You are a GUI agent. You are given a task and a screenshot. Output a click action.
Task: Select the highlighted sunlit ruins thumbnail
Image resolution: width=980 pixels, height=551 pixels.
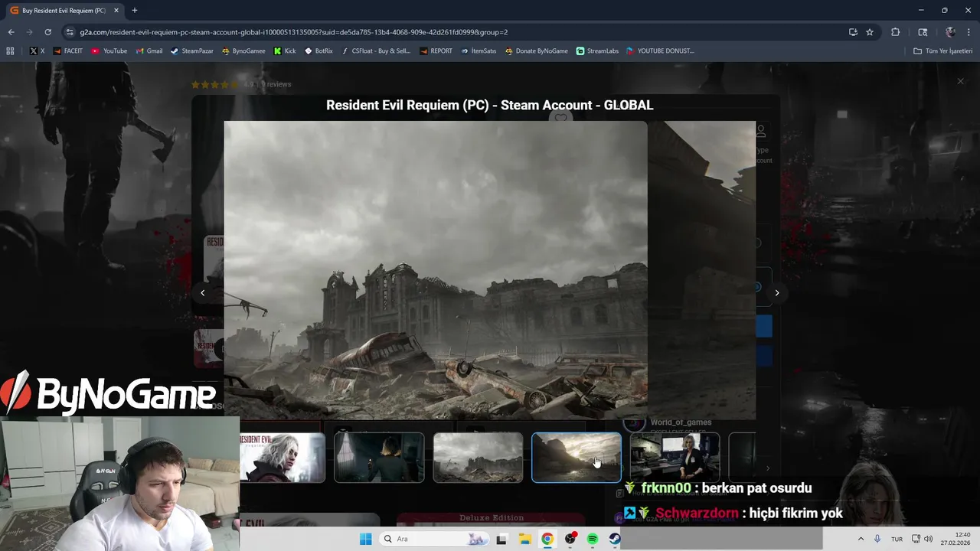coord(577,458)
